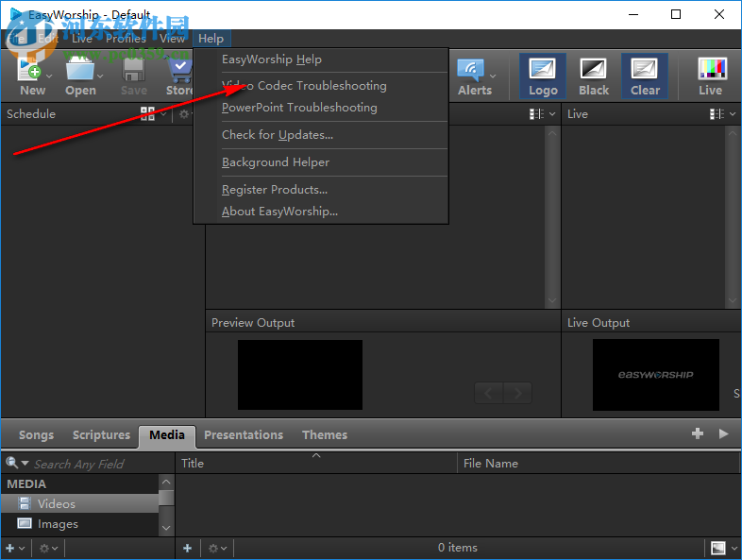Switch to the Scriptures tab

(x=101, y=435)
